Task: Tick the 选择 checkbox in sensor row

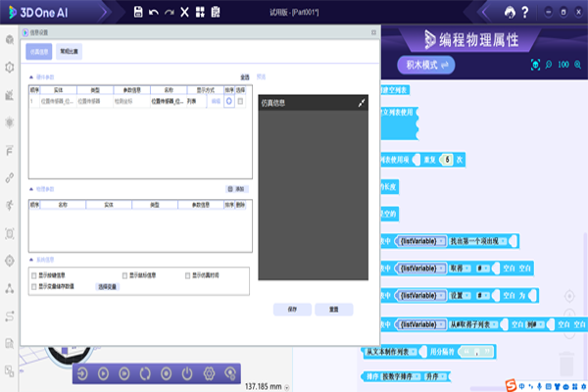Action: [241, 100]
